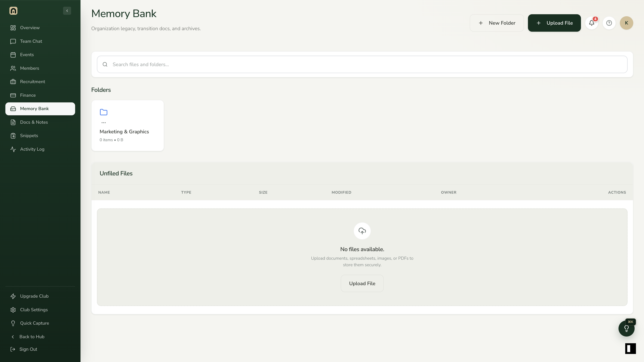Open notifications bell with 4 alerts

click(x=592, y=23)
